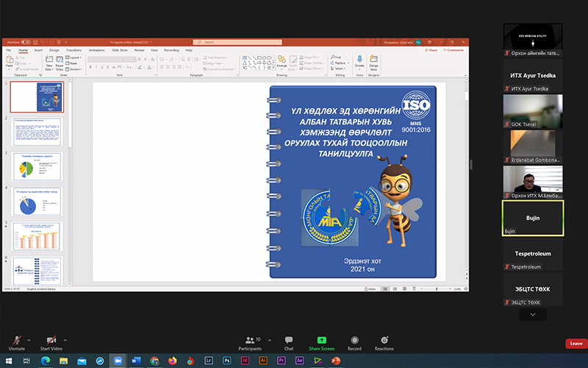This screenshot has height=368, width=588.
Task: Open the Participants panel
Action: (250, 343)
